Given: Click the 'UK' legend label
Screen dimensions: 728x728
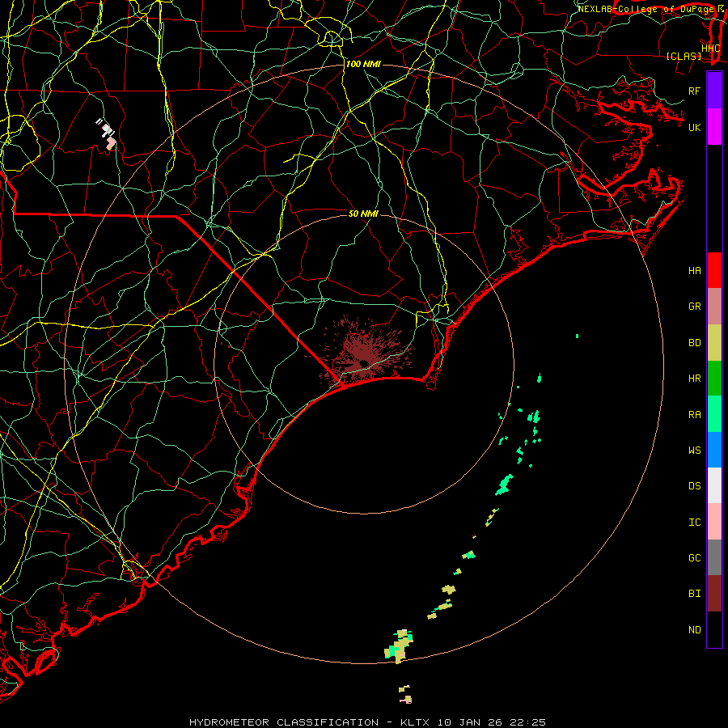Looking at the screenshot, I should [x=694, y=127].
